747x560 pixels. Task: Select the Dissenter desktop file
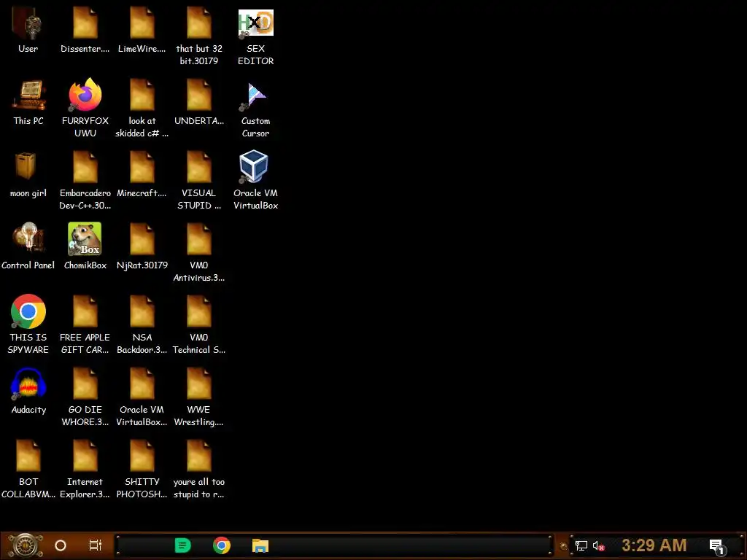pos(85,29)
